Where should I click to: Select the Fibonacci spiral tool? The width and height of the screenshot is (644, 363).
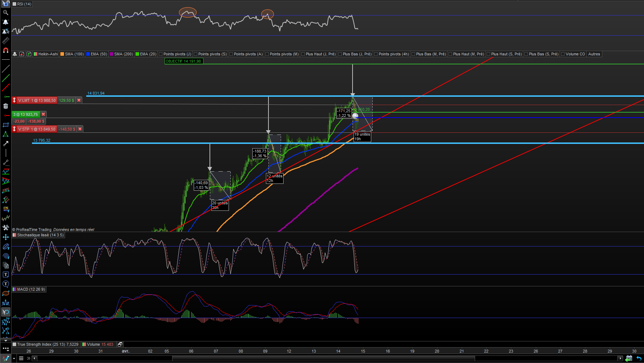5,256
